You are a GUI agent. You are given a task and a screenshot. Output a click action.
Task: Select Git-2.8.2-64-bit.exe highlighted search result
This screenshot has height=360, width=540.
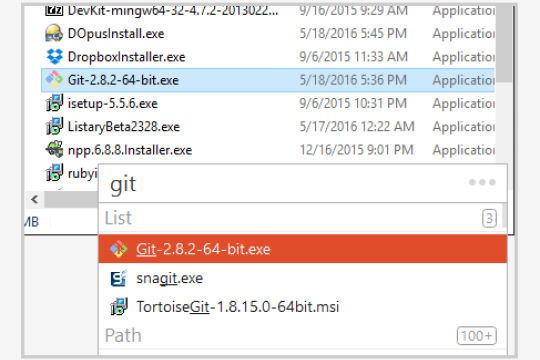pos(303,249)
